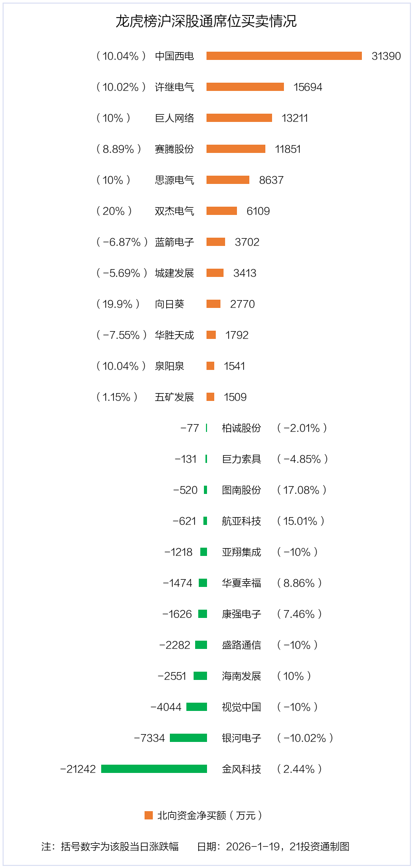This screenshot has width=413, height=868.
Task: Click the green bar for 金风科技
Action: (154, 769)
